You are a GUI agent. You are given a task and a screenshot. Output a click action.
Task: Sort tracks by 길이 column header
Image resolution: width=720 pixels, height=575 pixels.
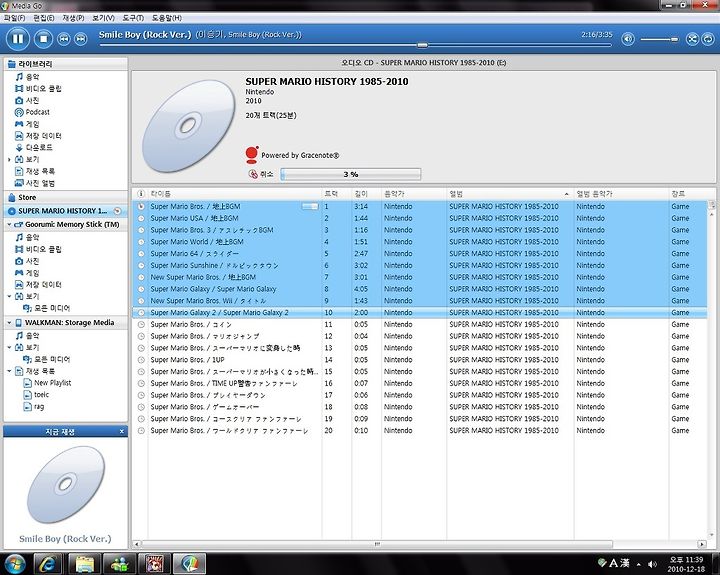[x=366, y=194]
